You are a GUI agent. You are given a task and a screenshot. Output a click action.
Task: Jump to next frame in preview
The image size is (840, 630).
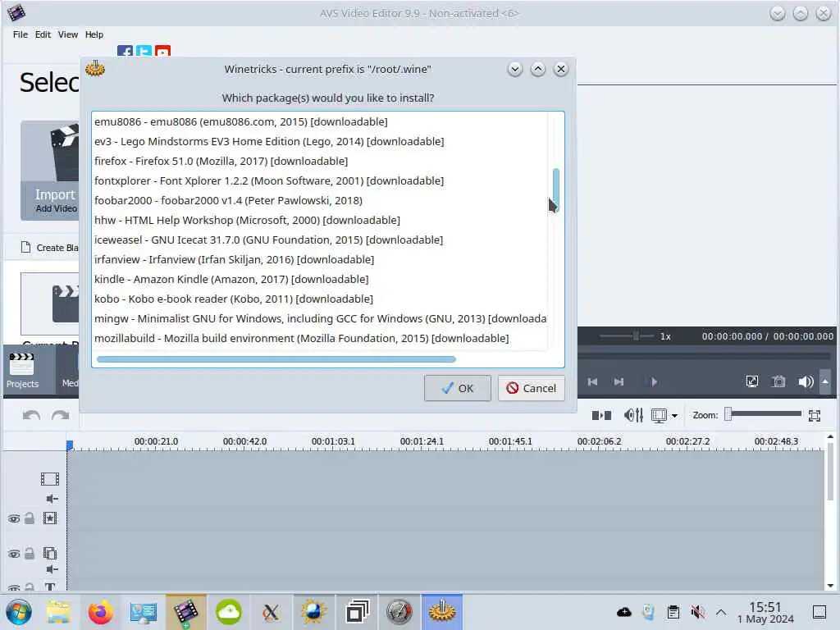click(x=619, y=381)
